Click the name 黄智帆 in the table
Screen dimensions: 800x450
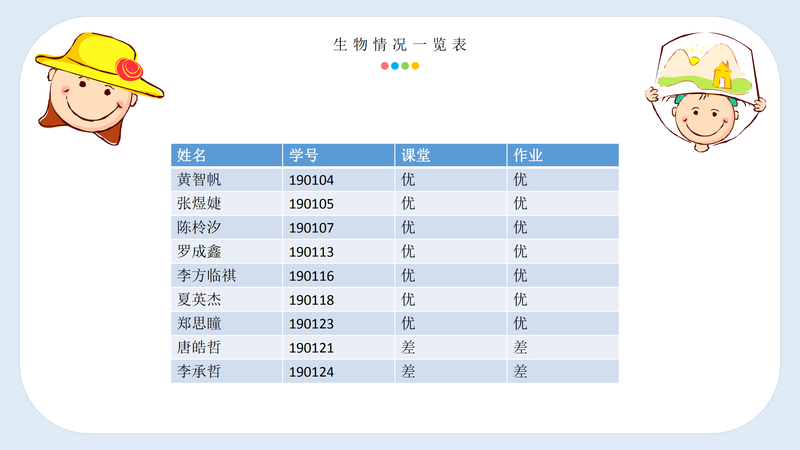coord(199,180)
